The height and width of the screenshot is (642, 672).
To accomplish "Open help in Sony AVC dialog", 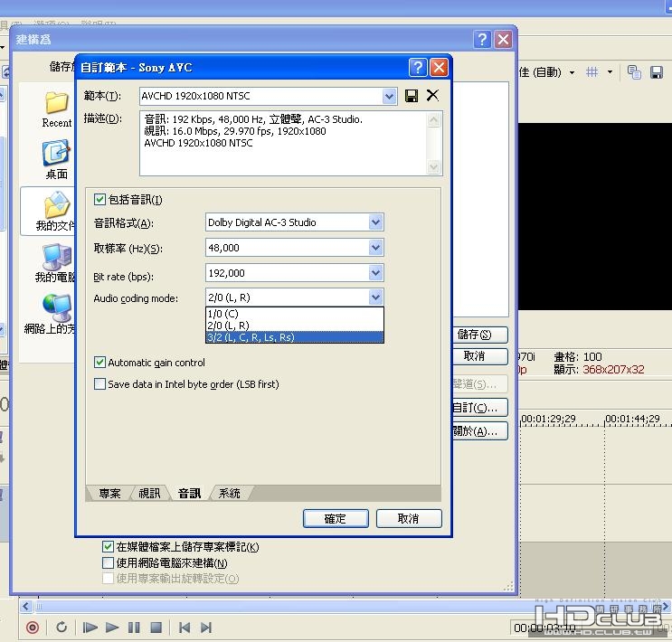I will point(418,67).
